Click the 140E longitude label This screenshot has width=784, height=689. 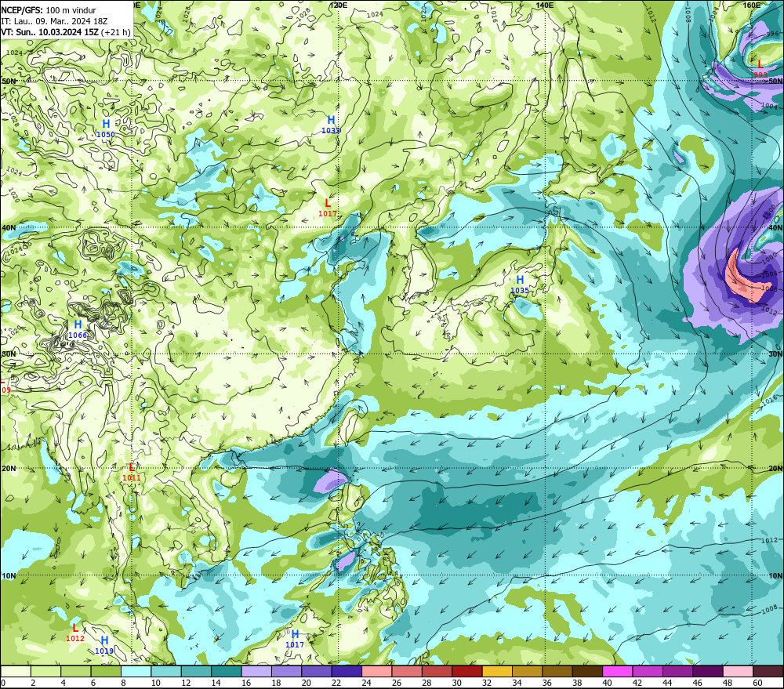point(544,5)
